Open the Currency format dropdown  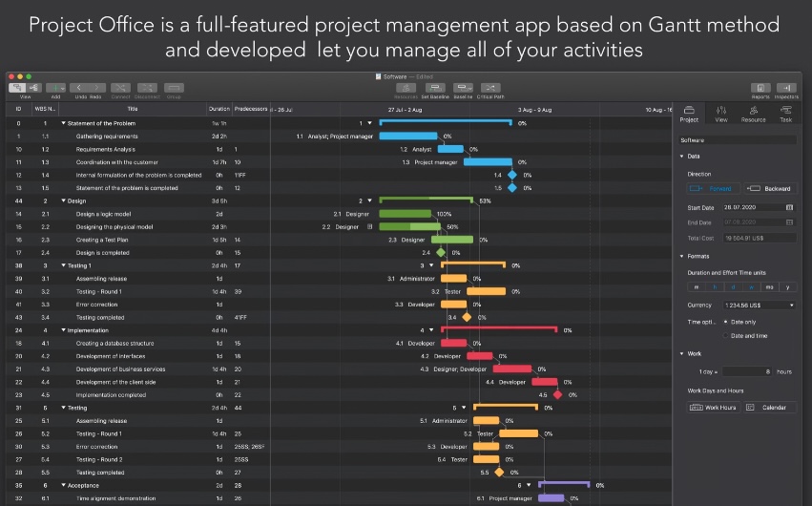(760, 306)
